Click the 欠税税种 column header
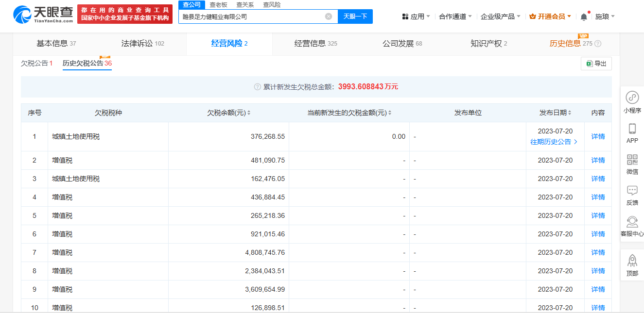Viewport: 644px width, 313px height. pos(108,113)
